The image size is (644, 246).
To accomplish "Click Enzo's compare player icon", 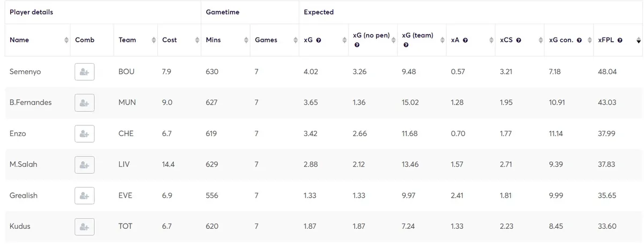I will click(84, 133).
